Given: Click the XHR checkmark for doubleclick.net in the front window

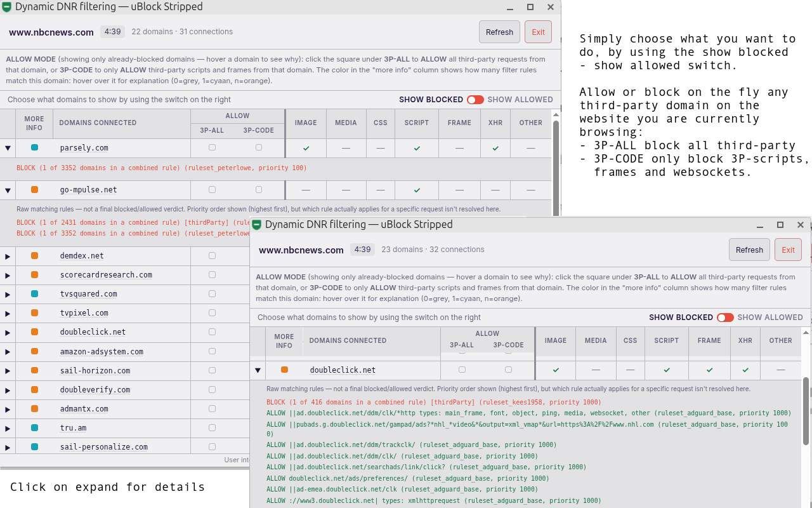Looking at the screenshot, I should [x=745, y=370].
